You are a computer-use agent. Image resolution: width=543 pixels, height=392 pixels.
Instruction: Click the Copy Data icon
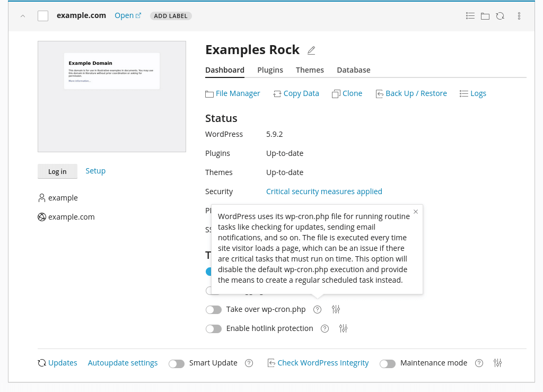tap(276, 93)
